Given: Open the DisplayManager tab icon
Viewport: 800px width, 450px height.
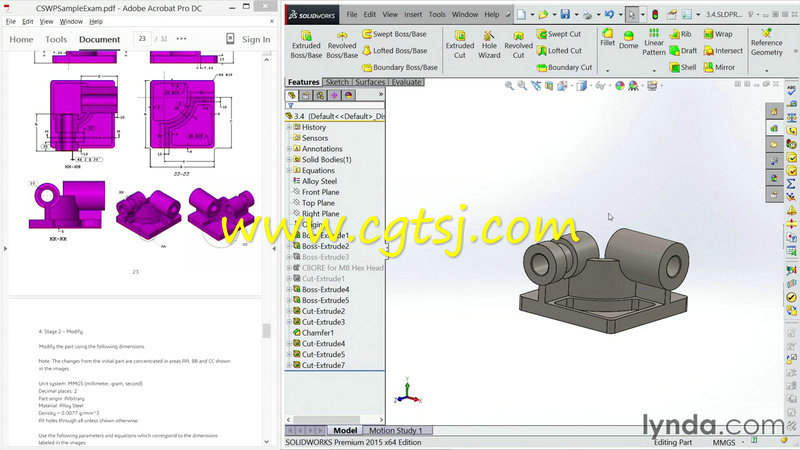Looking at the screenshot, I should [x=348, y=95].
